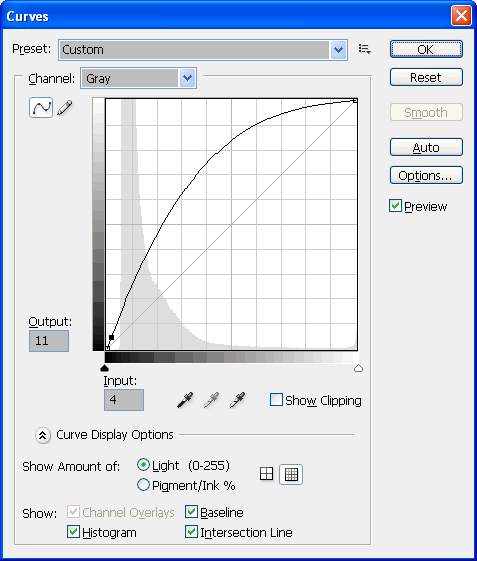Pick the black point eyedropper

pyautogui.click(x=185, y=400)
